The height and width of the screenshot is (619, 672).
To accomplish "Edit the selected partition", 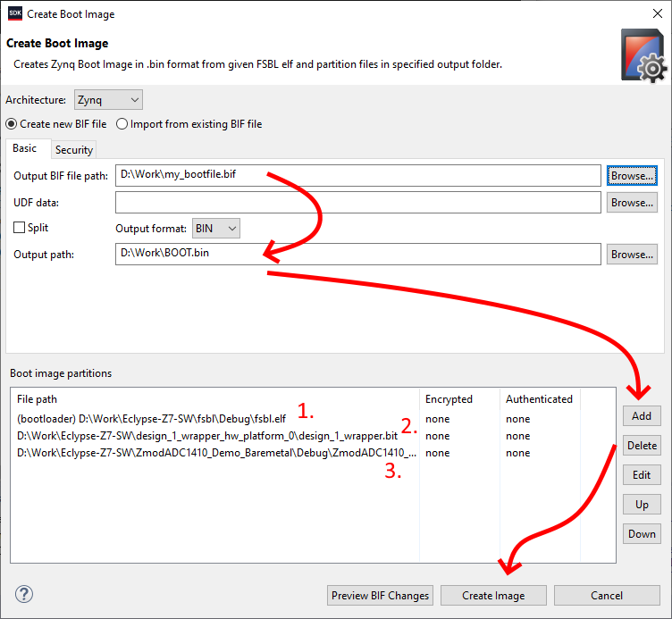I will [x=642, y=474].
